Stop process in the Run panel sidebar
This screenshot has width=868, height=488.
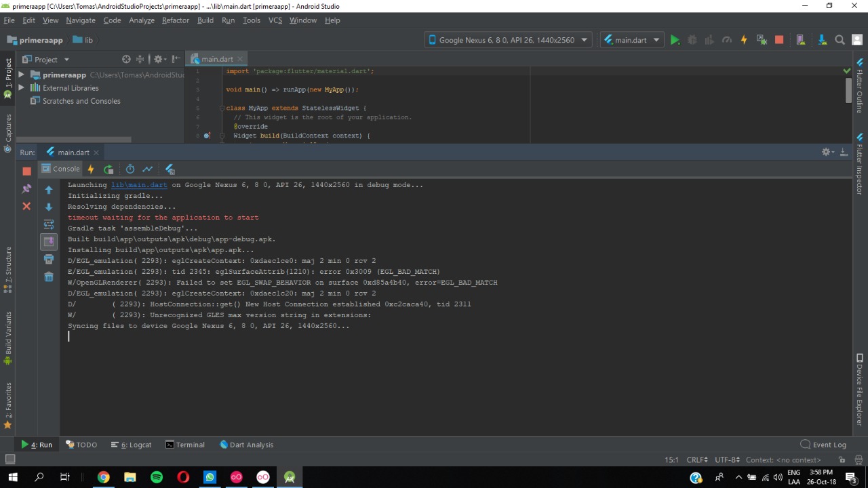click(x=26, y=171)
